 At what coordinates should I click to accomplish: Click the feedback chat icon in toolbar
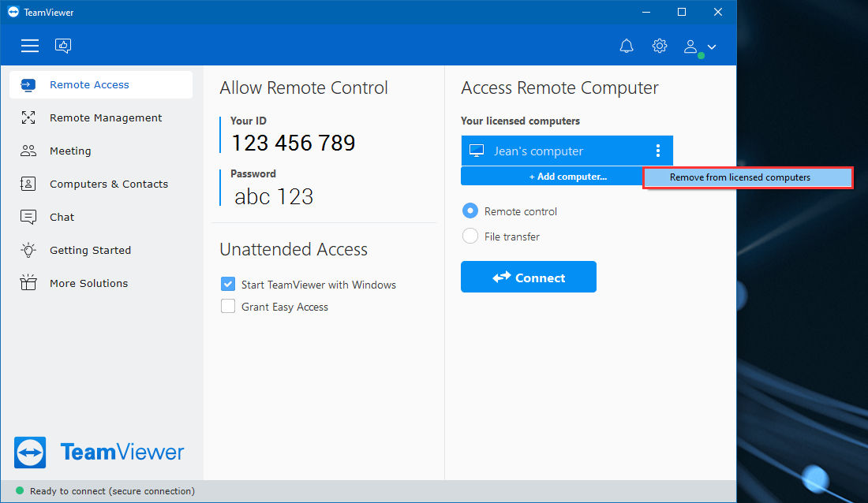tap(63, 46)
